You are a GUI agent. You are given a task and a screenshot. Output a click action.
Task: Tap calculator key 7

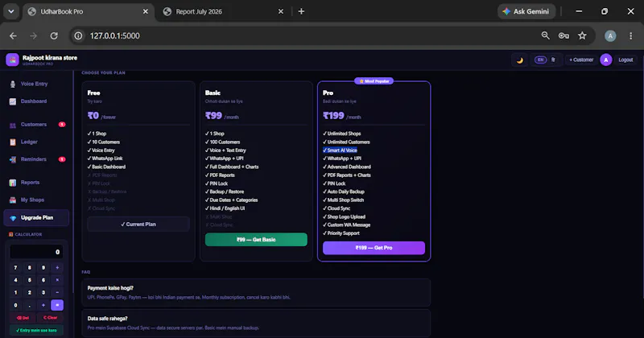(15, 268)
